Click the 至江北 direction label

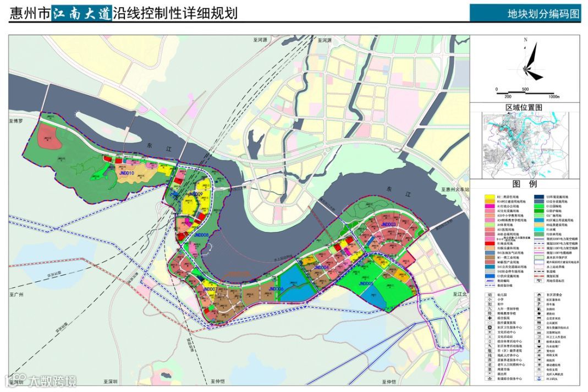461,294
